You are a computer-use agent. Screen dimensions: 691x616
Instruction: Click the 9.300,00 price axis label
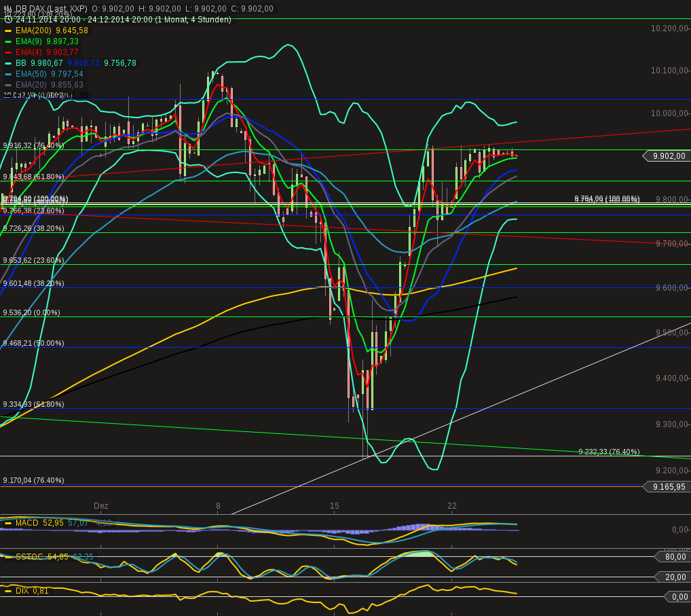pyautogui.click(x=672, y=424)
